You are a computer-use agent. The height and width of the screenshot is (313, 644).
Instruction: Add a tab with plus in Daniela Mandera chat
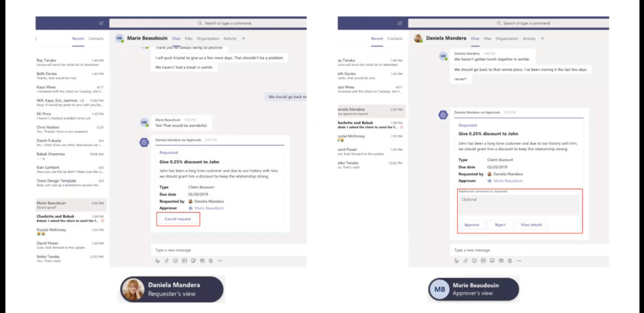543,38
